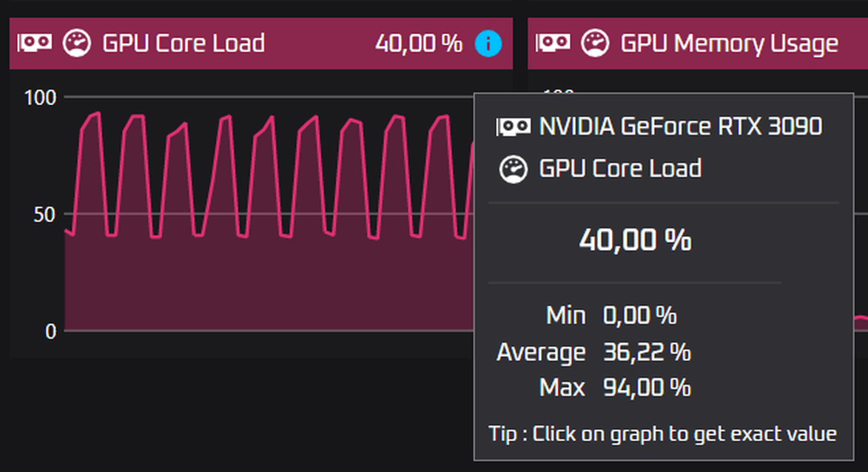Click the Max 94,00 % statistic
The width and height of the screenshot is (868, 472).
tap(615, 388)
